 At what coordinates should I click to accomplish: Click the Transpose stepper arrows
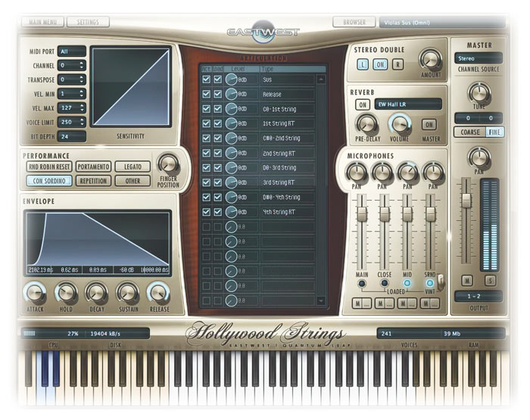click(82, 79)
